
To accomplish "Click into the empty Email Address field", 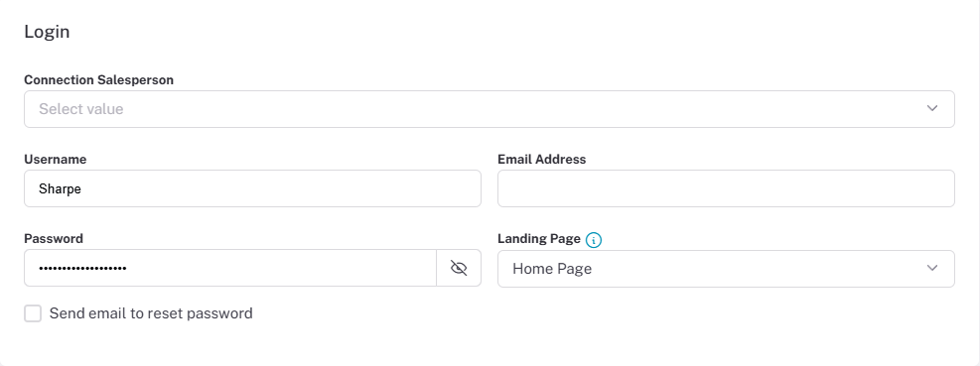I will tap(726, 188).
